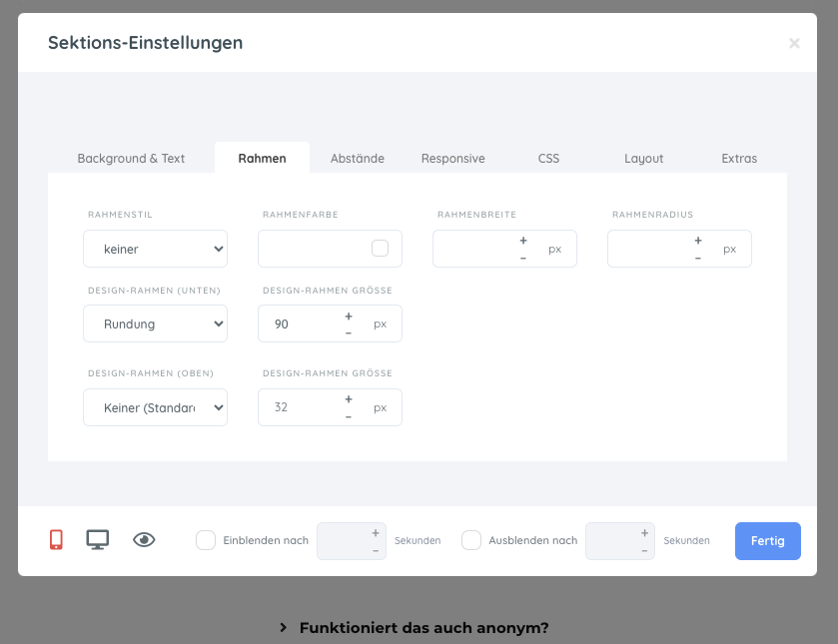838x644 pixels.
Task: Enable the Einblenden nach checkbox
Action: point(206,540)
